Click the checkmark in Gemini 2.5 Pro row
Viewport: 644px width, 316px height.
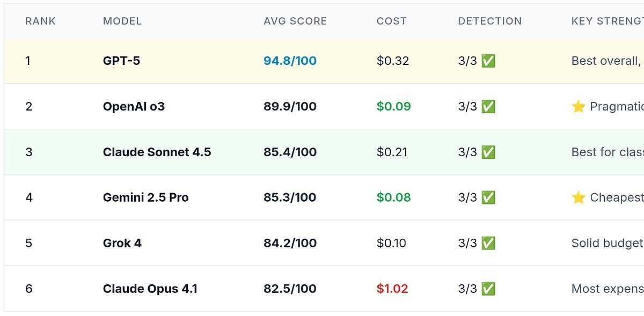click(x=488, y=197)
